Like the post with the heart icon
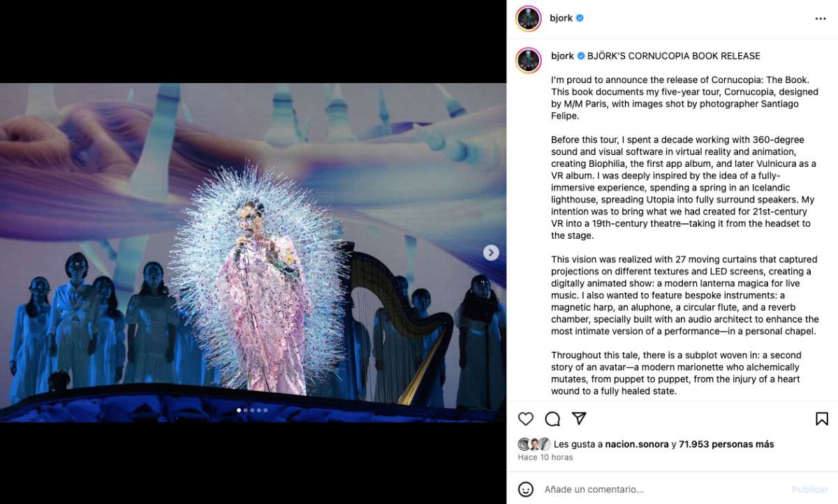The width and height of the screenshot is (838, 504). click(x=526, y=419)
